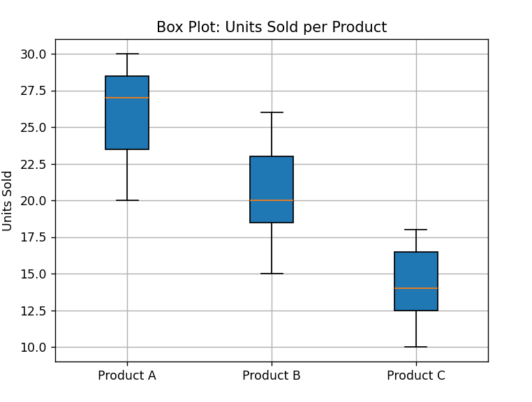Image resolution: width=532 pixels, height=402 pixels.
Task: Pick the Product C x-axis label
Action: 416,375
